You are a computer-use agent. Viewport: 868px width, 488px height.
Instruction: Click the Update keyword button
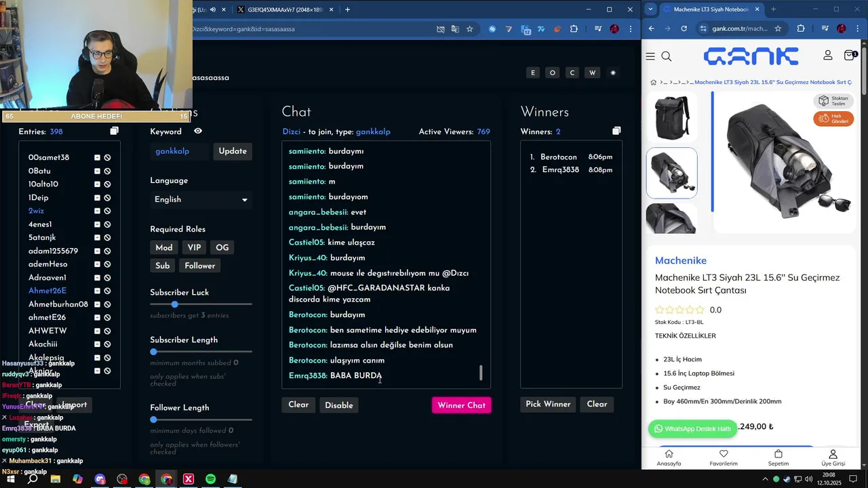pos(233,151)
